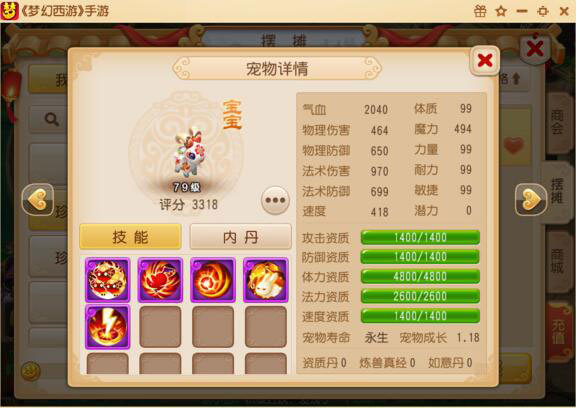The width and height of the screenshot is (576, 408).
Task: Click the star favorite icon in title bar
Action: [x=501, y=11]
